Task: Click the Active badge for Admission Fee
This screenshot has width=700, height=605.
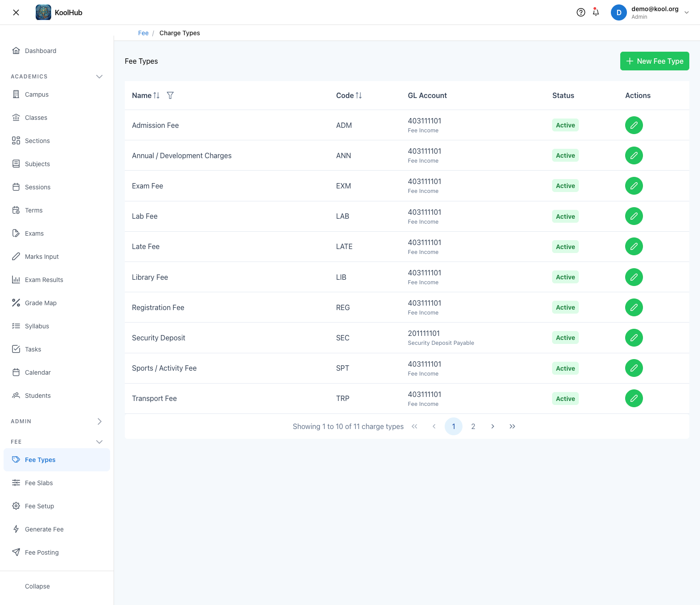Action: pyautogui.click(x=565, y=125)
